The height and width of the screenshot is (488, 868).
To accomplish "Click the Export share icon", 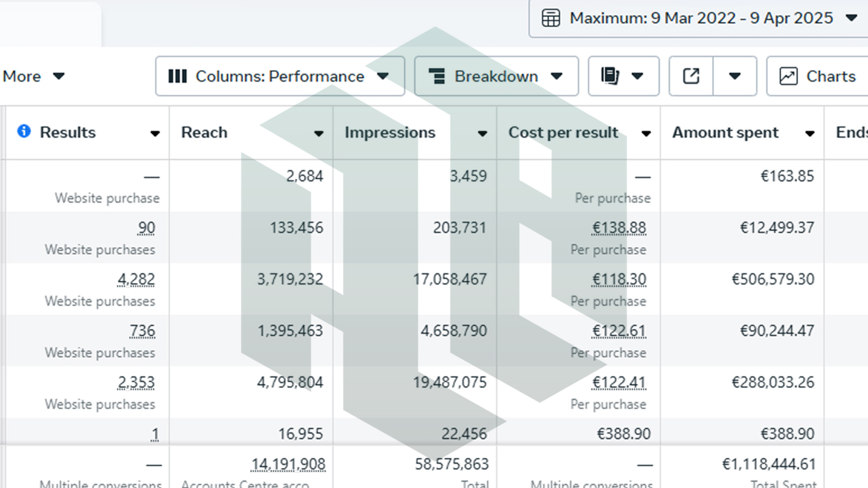I will pos(691,76).
